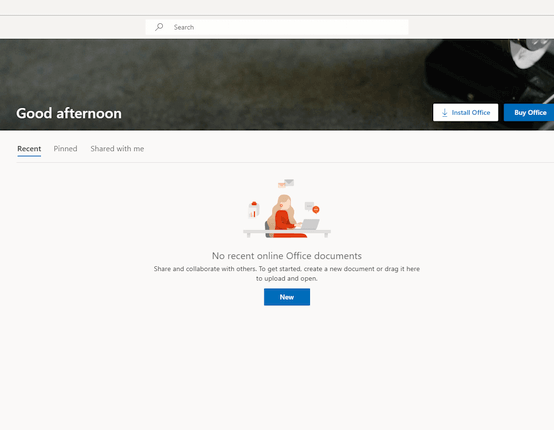
Task: Click the white desk in the illustration
Action: pyautogui.click(x=287, y=232)
